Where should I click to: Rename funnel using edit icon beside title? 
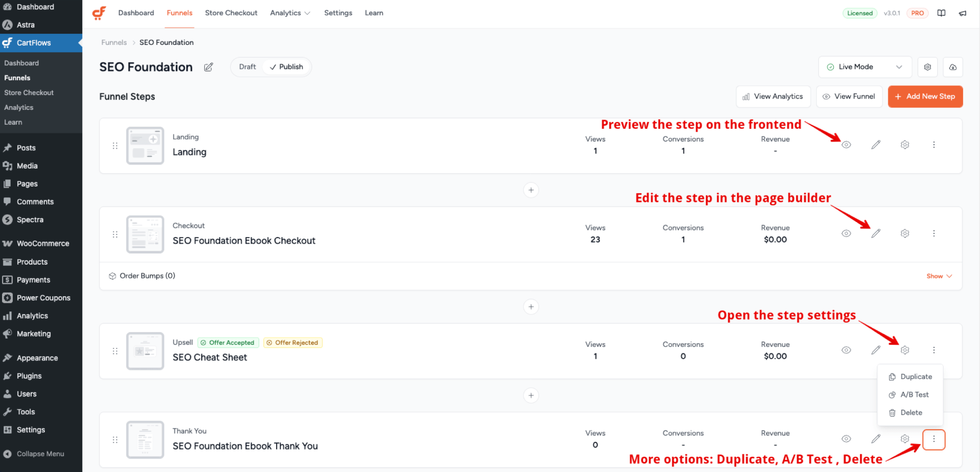point(208,67)
